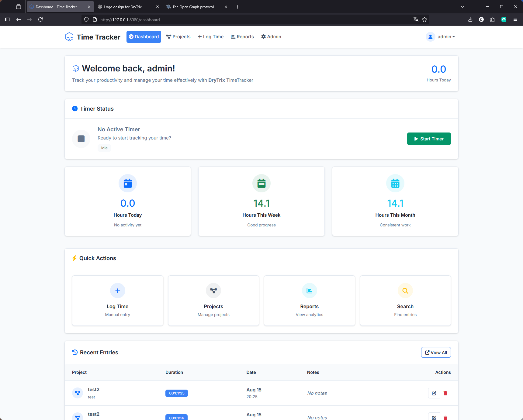Viewport: 523px width, 420px height.
Task: Toggle the translate page icon in address bar
Action: point(415,19)
